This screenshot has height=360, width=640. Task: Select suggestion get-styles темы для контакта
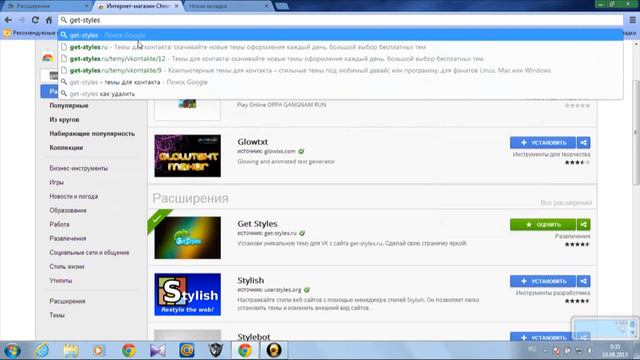tap(341, 82)
